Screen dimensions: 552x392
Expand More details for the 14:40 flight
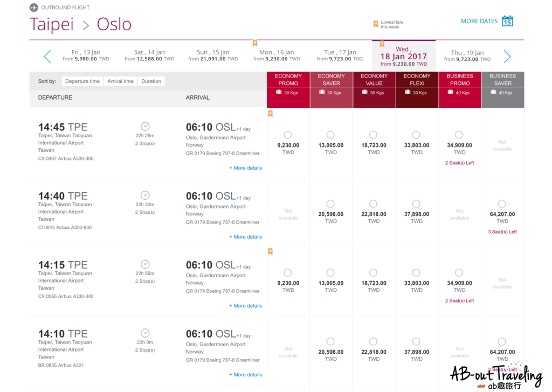(245, 237)
